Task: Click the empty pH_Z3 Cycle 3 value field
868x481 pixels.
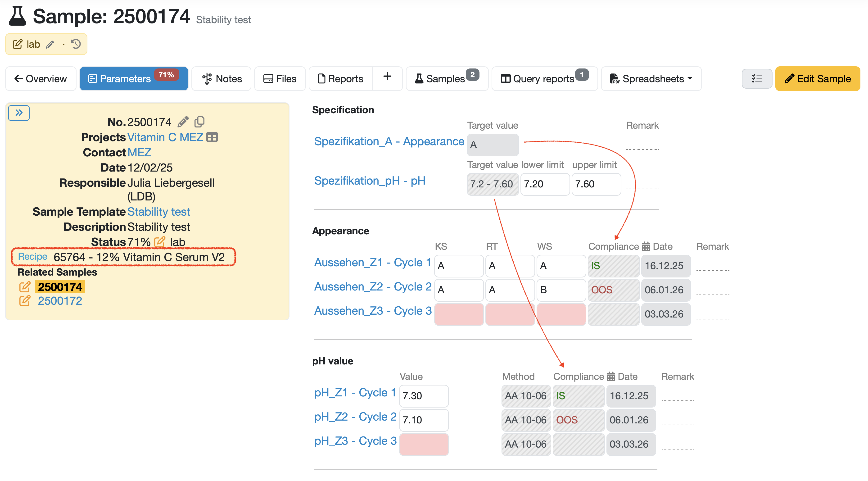Action: click(424, 444)
